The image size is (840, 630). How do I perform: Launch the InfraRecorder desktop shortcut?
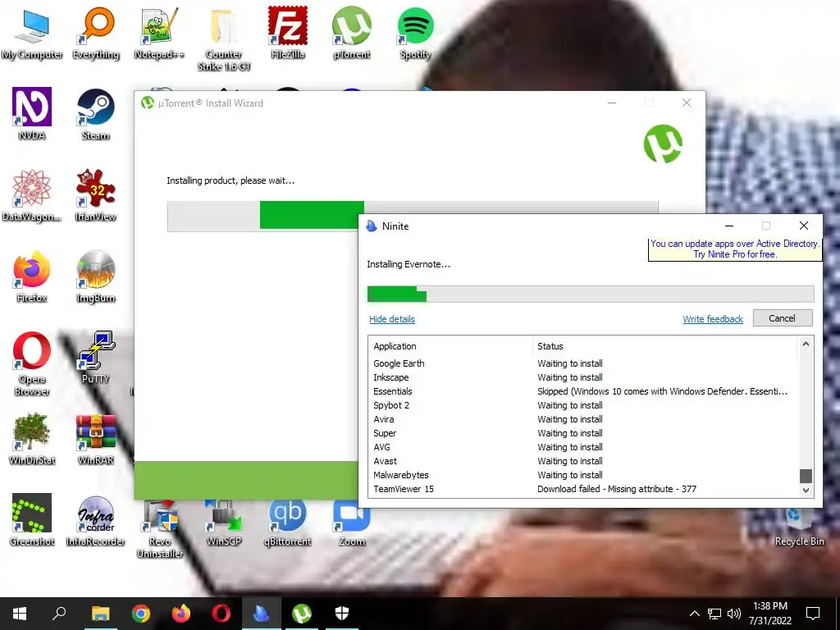pos(96,520)
